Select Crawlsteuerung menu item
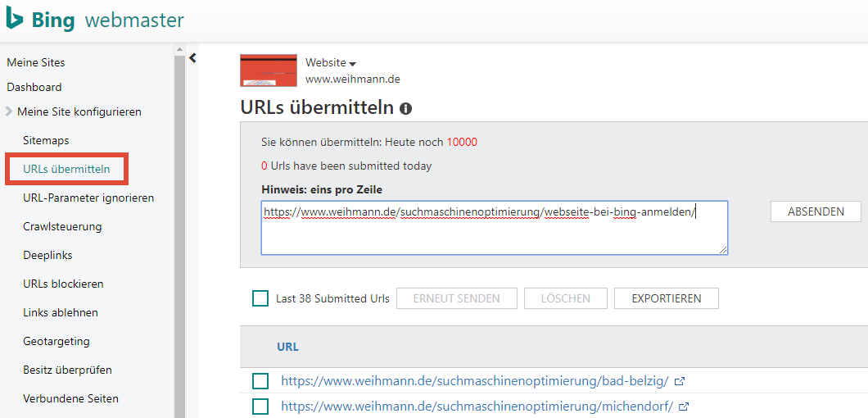The height and width of the screenshot is (418, 868). 62,227
